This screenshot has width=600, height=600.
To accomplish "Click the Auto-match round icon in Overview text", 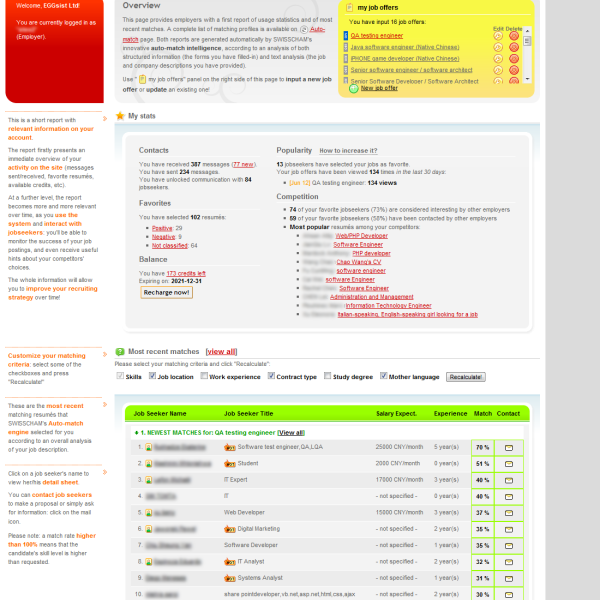I will pos(304,29).
